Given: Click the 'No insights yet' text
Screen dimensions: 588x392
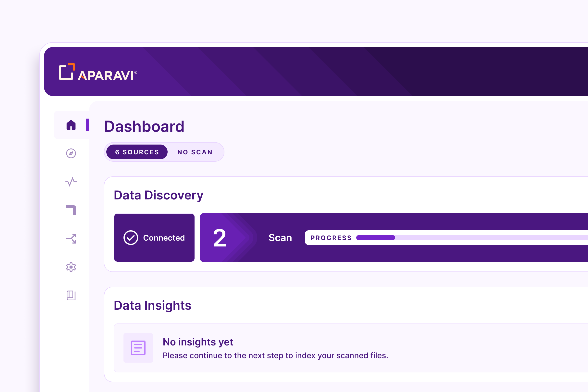Looking at the screenshot, I should coord(198,342).
